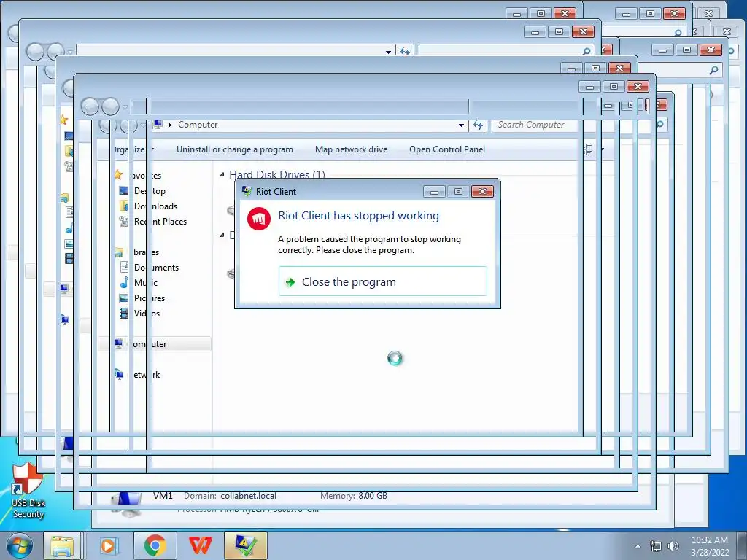
Task: Launch Windows Media Player from taskbar
Action: click(108, 546)
